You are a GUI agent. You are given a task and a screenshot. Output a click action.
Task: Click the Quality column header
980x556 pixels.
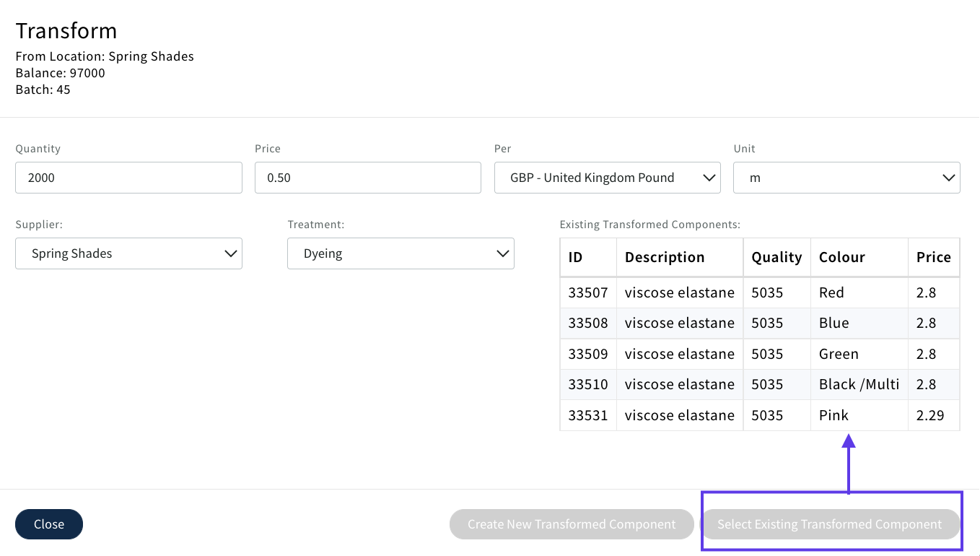[776, 257]
